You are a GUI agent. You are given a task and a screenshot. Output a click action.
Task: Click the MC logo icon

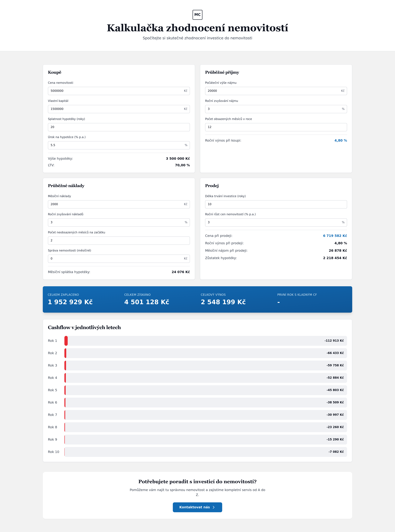(197, 15)
